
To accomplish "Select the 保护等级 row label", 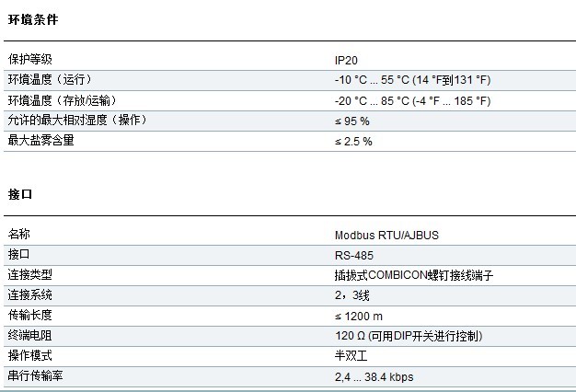I will (x=30, y=60).
